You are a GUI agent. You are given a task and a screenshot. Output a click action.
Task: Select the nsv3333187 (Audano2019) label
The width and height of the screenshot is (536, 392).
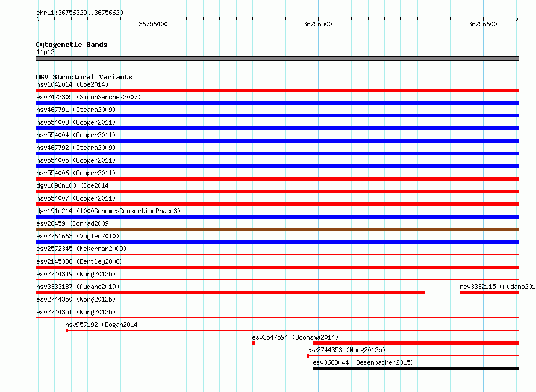click(78, 287)
